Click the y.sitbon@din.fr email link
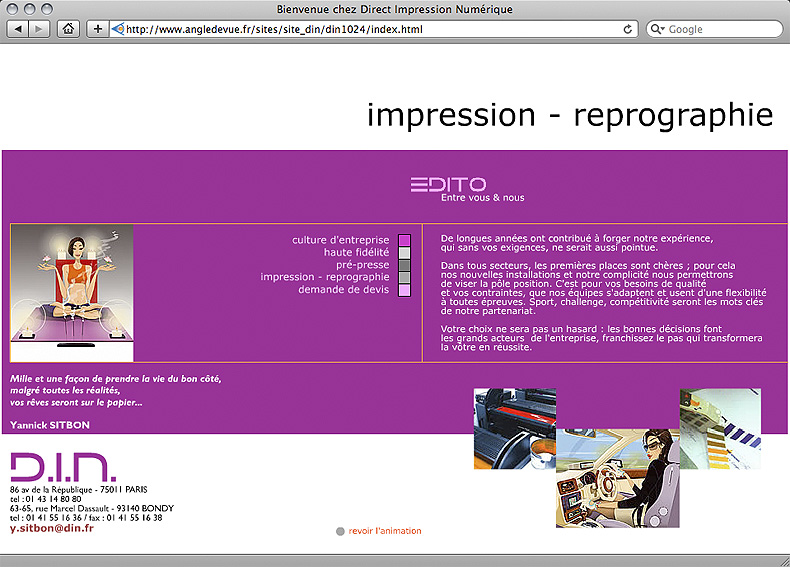The height and width of the screenshot is (567, 790). (52, 528)
